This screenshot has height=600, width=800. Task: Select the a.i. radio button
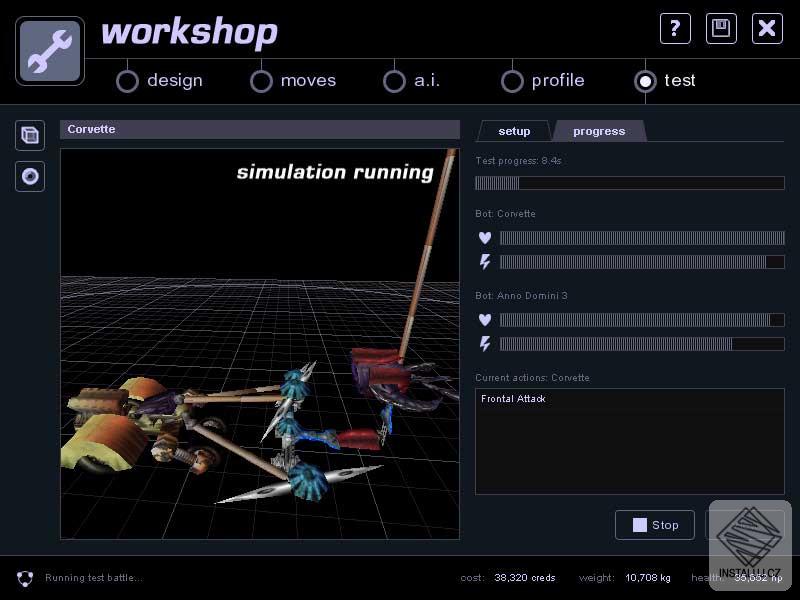coord(394,81)
